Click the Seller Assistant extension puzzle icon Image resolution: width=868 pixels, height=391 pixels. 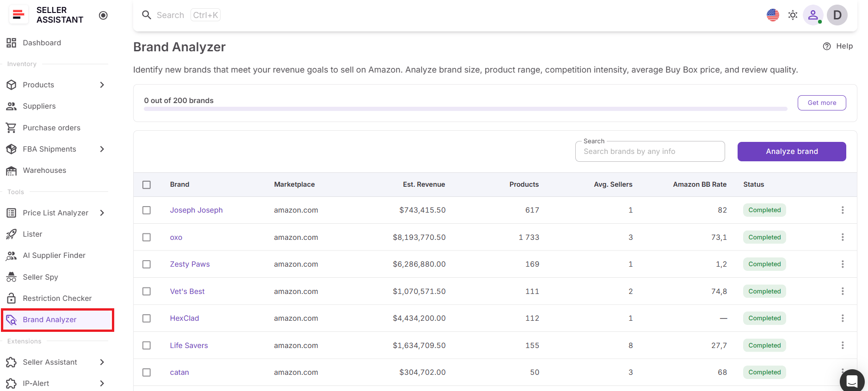pos(12,362)
